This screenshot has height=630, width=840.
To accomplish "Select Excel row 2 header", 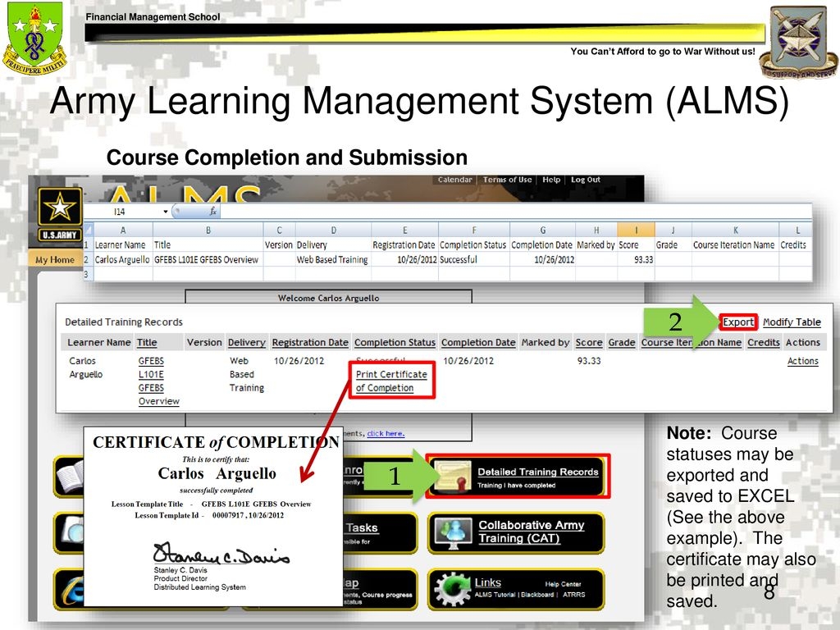I will [87, 259].
